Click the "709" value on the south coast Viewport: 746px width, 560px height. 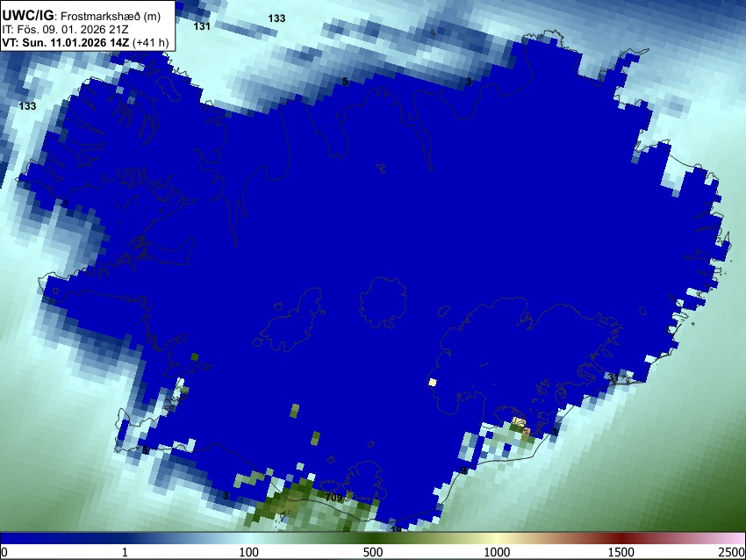coord(334,498)
